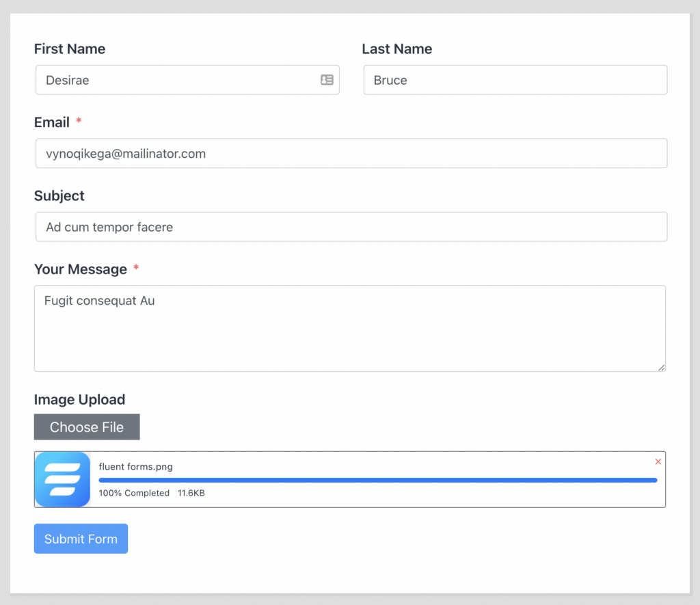
Task: Focus the First Name field containing Desirae
Action: click(187, 80)
